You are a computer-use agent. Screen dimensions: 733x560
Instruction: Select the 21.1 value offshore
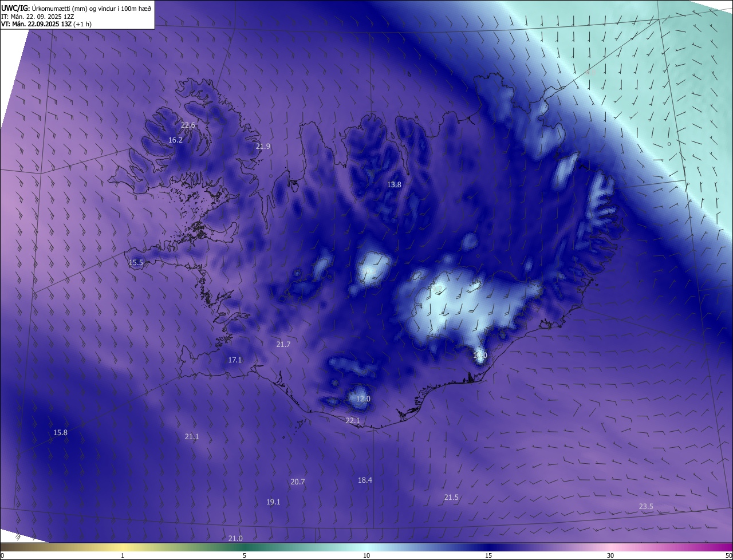(x=192, y=436)
